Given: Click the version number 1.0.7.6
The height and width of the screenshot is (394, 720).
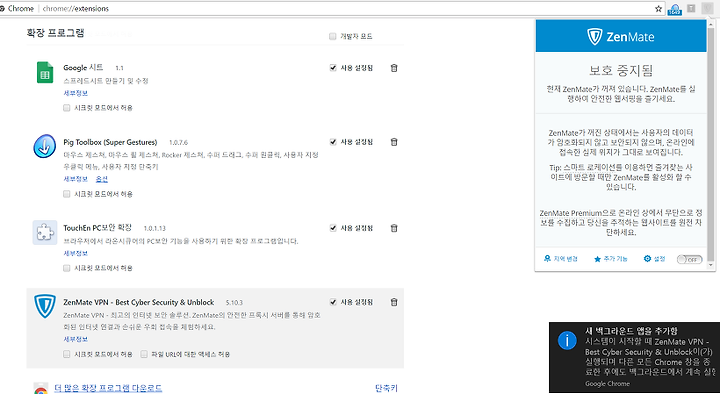Looking at the screenshot, I should click(178, 142).
